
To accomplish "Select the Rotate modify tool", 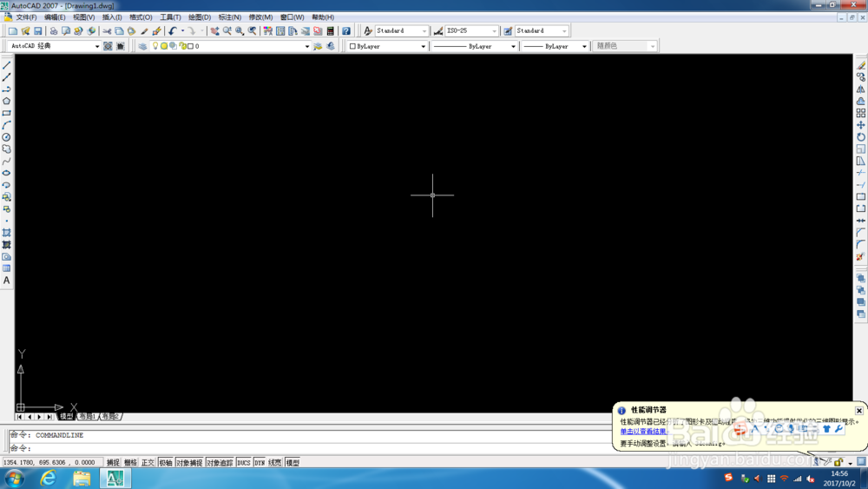I will pyautogui.click(x=861, y=137).
